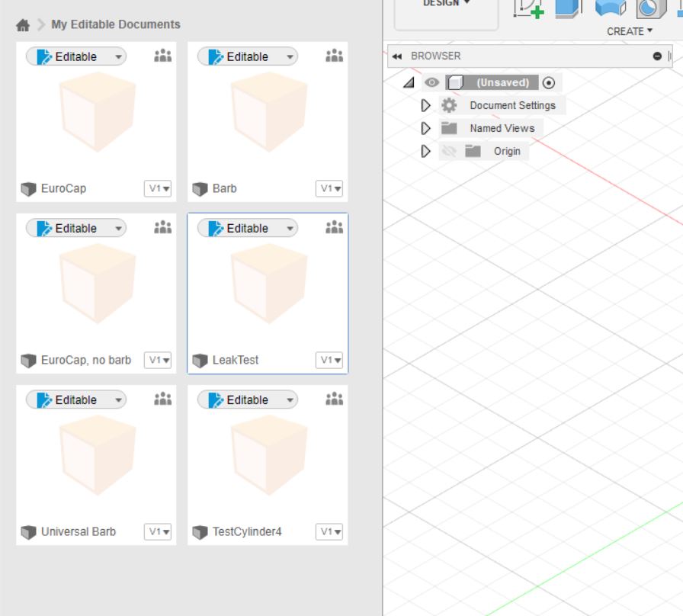Screen dimensions: 683x616
Task: Open version V1 dropdown for EuroCap, no barb
Action: [158, 361]
